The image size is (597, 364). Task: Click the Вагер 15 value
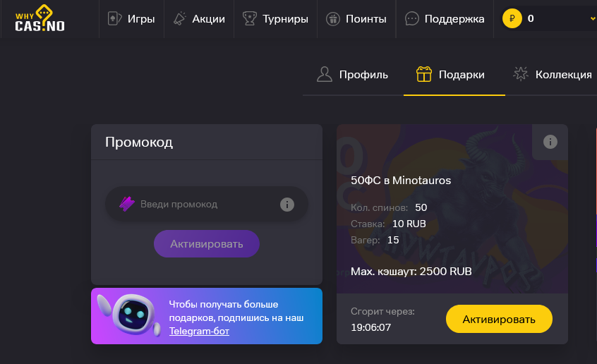tap(393, 240)
